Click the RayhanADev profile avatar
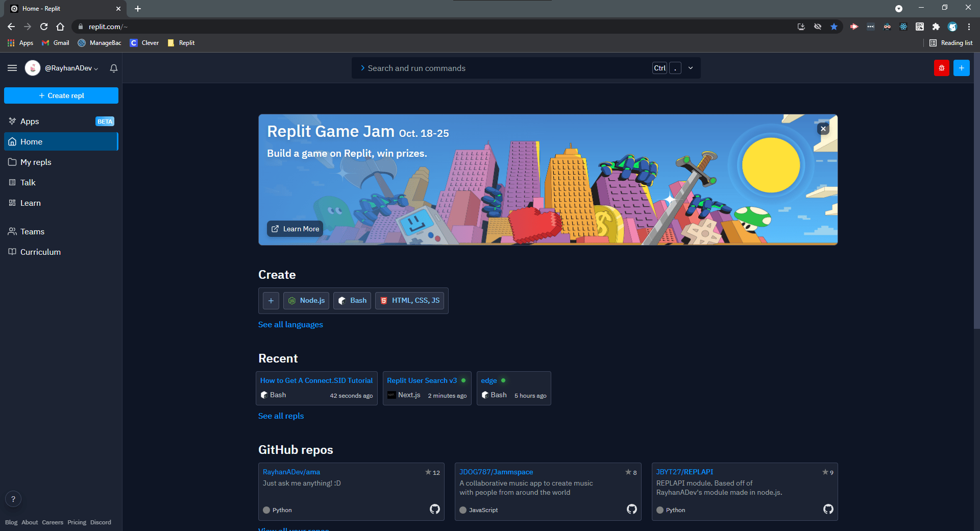Screen dimensions: 980x531 (x=33, y=68)
